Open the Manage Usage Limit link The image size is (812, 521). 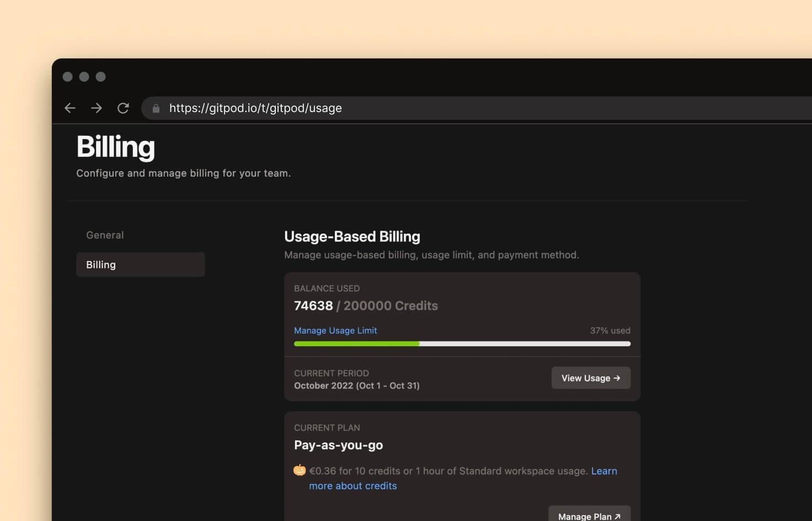(x=335, y=331)
